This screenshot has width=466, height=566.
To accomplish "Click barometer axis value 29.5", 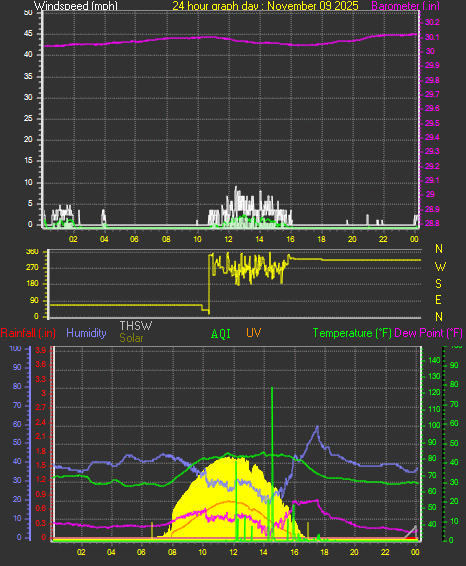I will tap(432, 123).
